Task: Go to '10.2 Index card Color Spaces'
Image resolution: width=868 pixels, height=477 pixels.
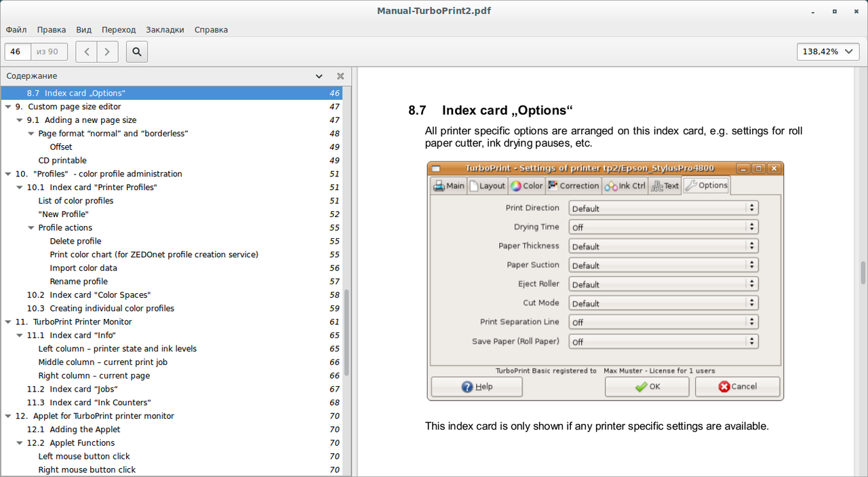Action: coord(89,295)
